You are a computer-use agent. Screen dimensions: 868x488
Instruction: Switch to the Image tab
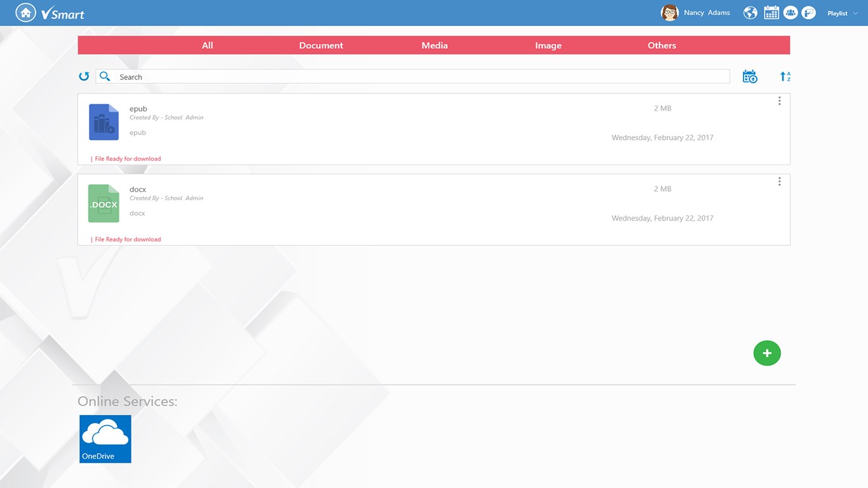tap(548, 45)
